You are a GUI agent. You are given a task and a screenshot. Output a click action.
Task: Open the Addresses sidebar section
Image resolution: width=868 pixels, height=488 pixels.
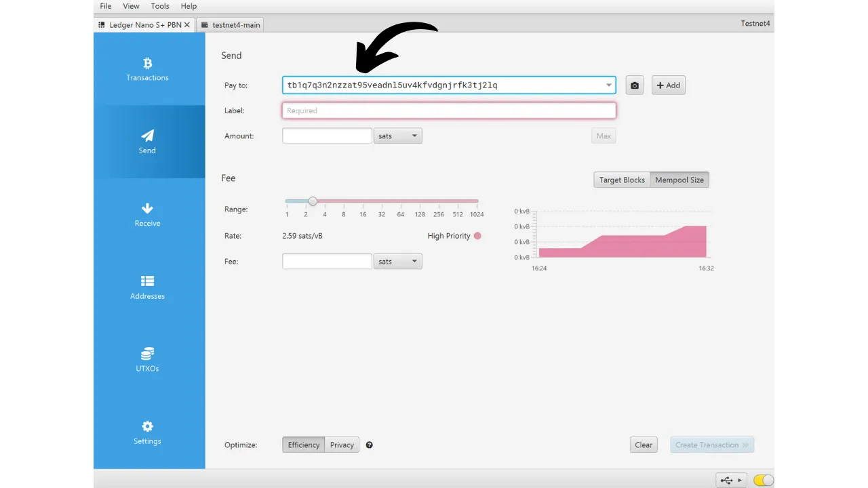[x=148, y=287]
